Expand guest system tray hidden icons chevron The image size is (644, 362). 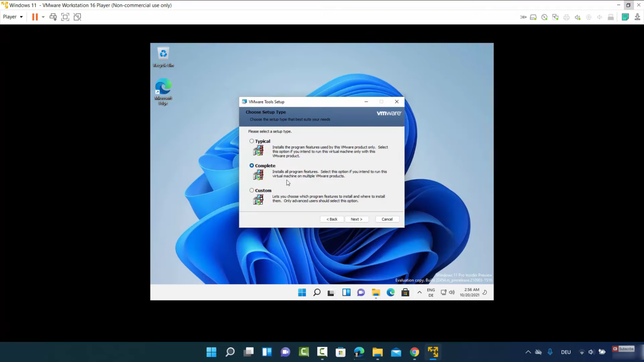(419, 292)
